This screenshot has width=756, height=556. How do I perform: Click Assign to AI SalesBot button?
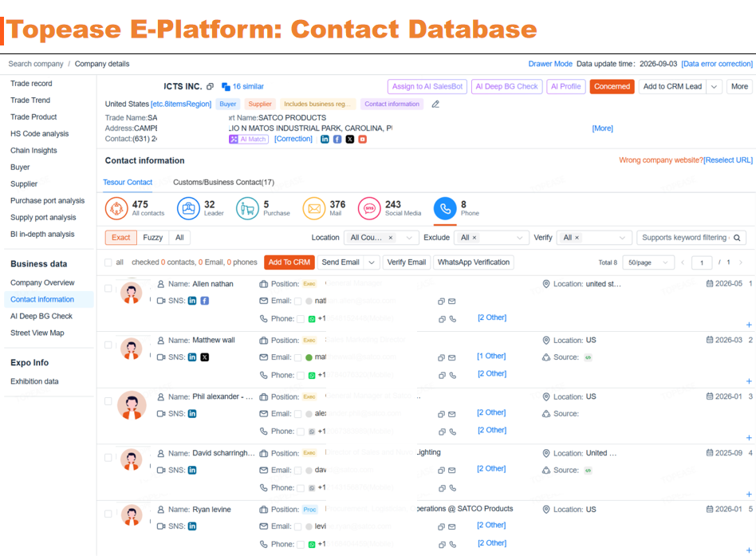pos(427,87)
